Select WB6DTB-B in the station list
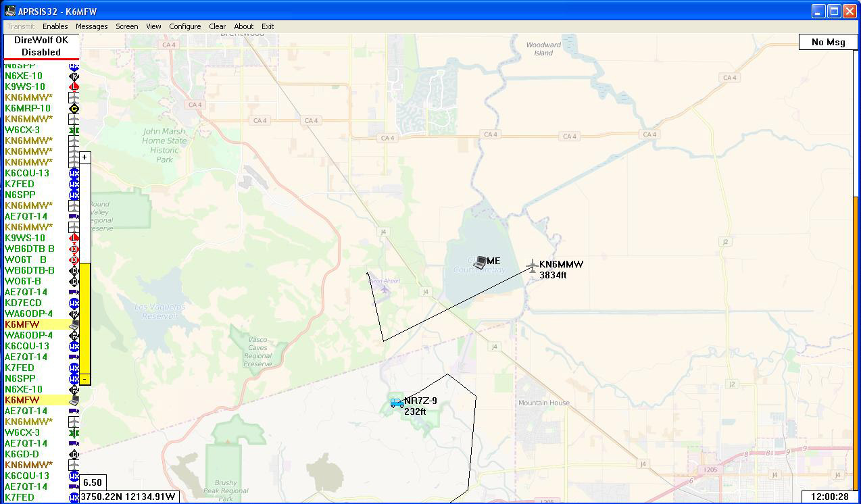The height and width of the screenshot is (504, 861). (30, 270)
